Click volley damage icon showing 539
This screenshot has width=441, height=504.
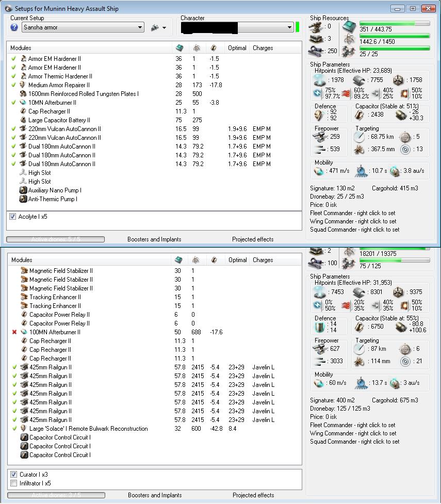point(320,149)
